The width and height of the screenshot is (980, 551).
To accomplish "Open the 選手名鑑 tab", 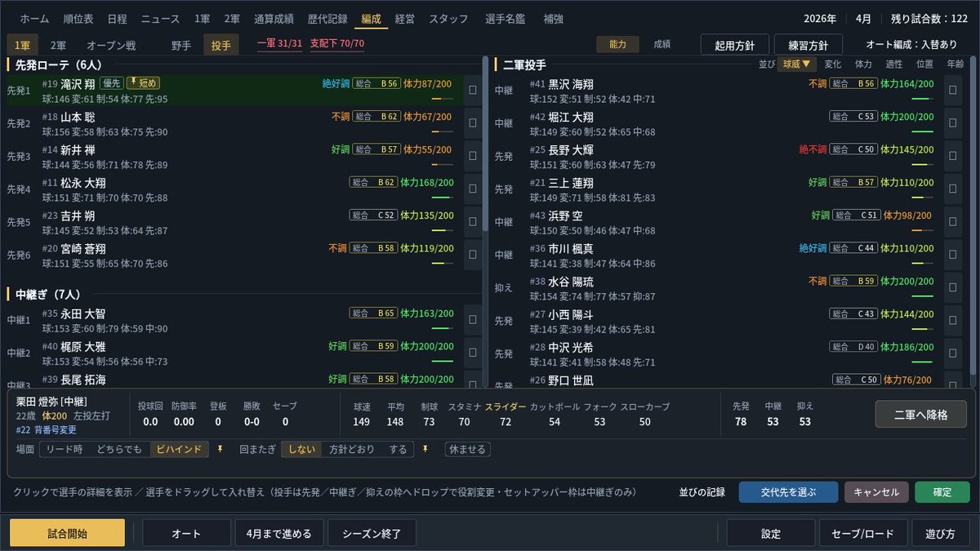I will 506,19.
